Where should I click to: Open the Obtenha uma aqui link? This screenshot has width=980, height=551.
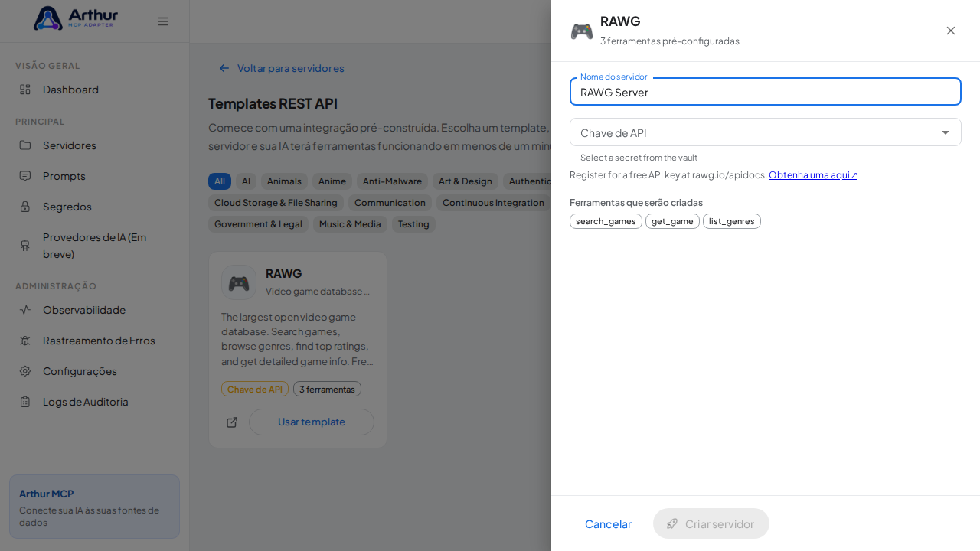tap(813, 175)
